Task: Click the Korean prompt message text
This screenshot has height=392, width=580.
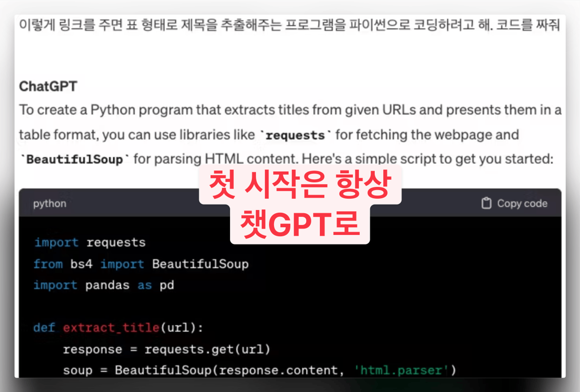Action: pos(289,25)
